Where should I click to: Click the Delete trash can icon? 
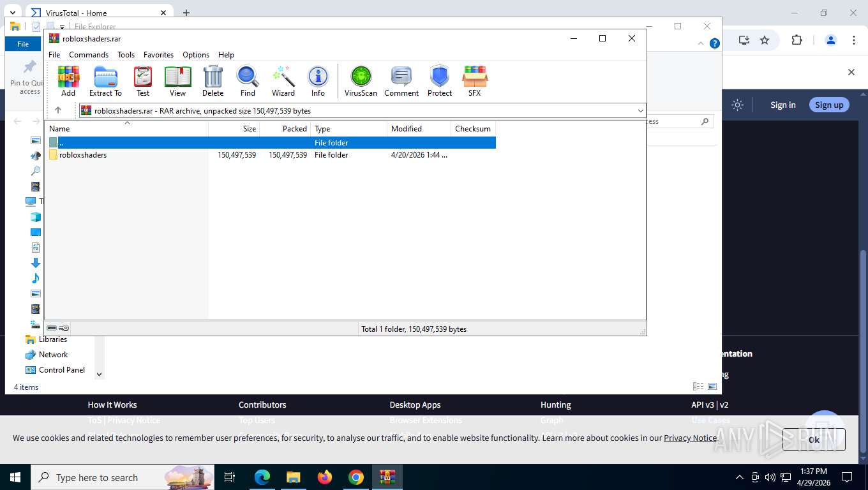(x=213, y=81)
